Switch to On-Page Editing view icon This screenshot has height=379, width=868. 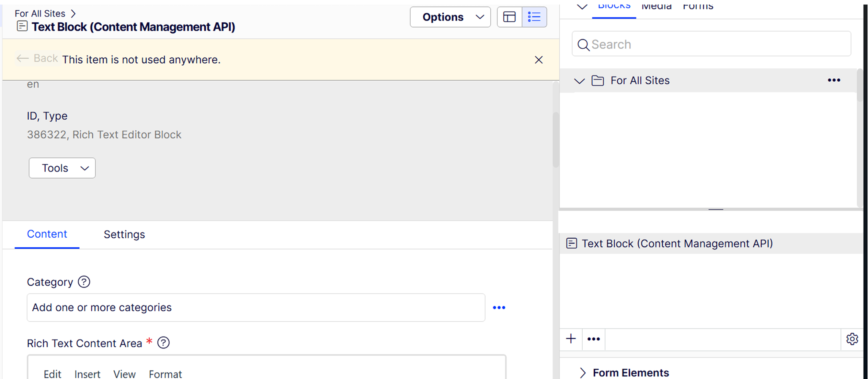click(x=509, y=17)
